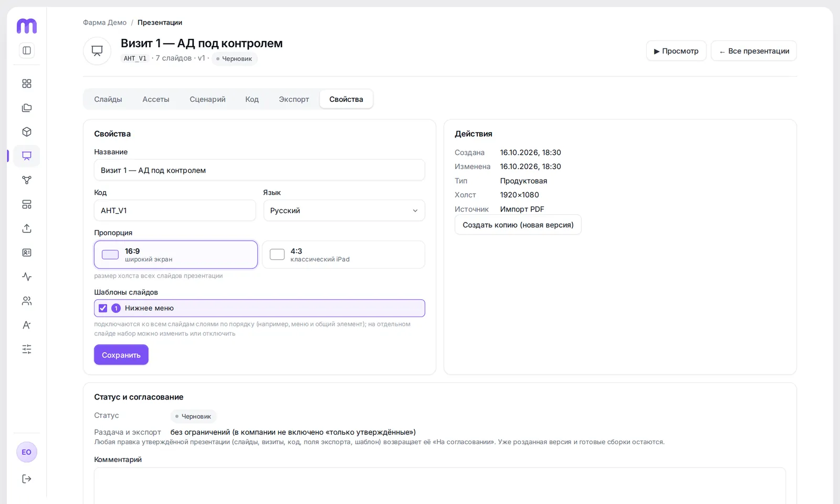Click the Комментарий text area
This screenshot has width=840, height=504.
pyautogui.click(x=440, y=486)
